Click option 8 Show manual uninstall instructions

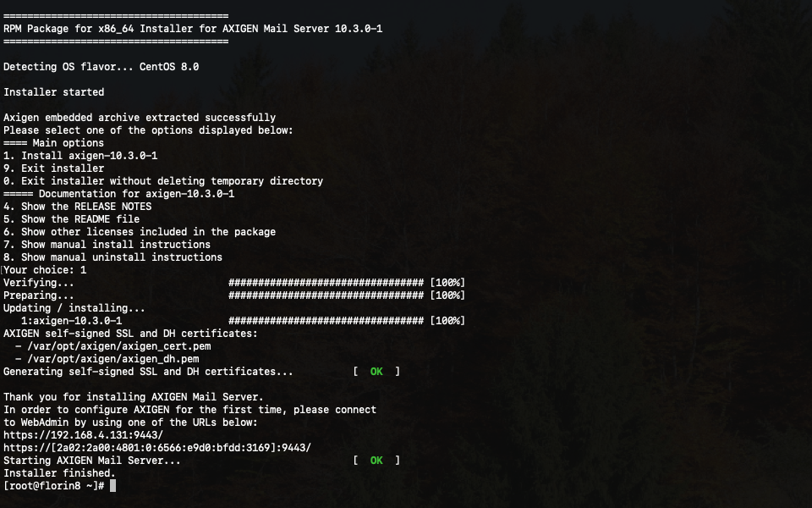pyautogui.click(x=113, y=257)
